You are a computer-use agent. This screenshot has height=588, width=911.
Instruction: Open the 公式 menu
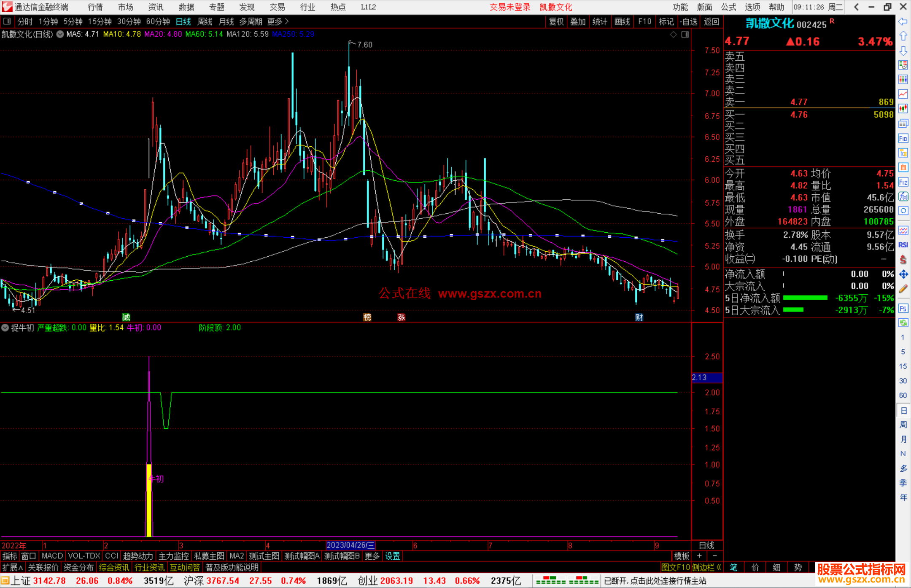pyautogui.click(x=728, y=7)
